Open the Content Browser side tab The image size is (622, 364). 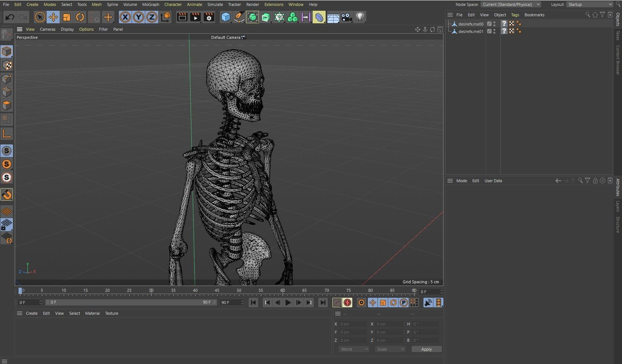point(618,60)
